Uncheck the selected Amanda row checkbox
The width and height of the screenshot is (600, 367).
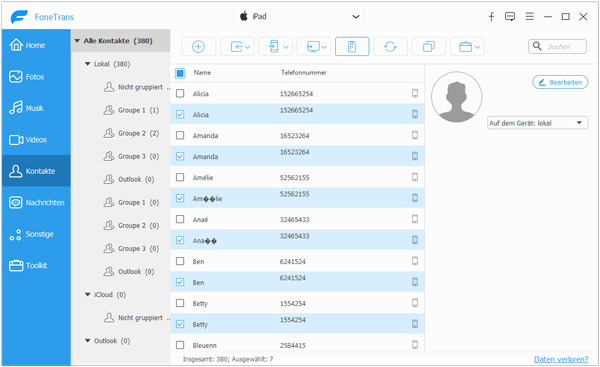pyautogui.click(x=180, y=156)
